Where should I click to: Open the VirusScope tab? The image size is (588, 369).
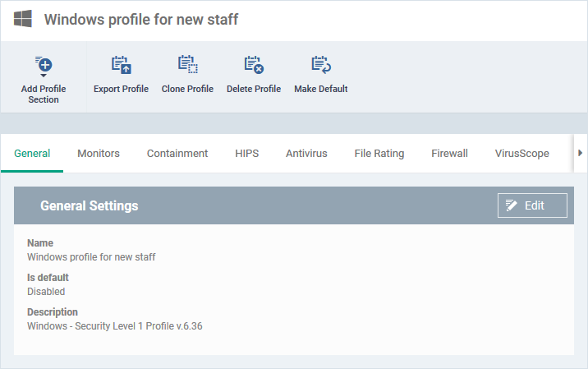(x=522, y=154)
